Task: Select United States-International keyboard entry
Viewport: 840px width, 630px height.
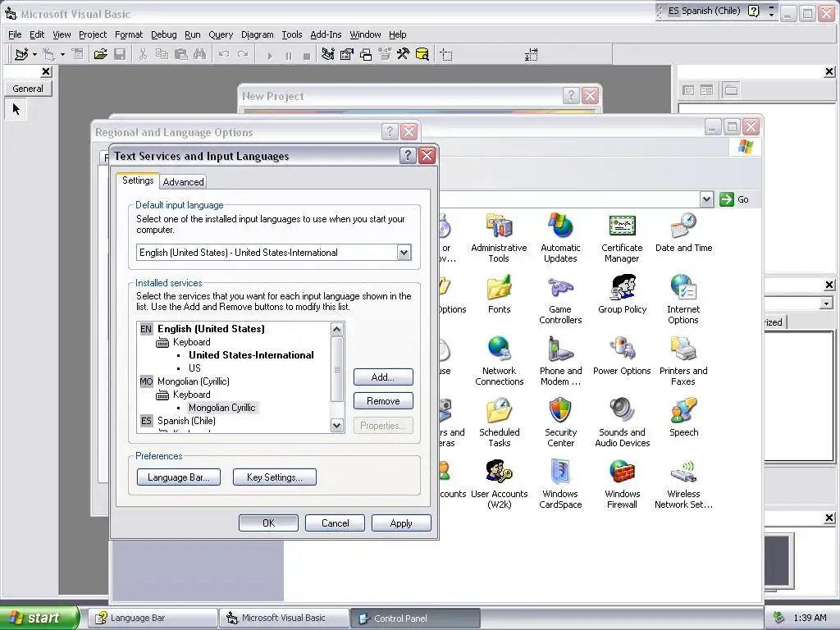Action: pyautogui.click(x=251, y=355)
